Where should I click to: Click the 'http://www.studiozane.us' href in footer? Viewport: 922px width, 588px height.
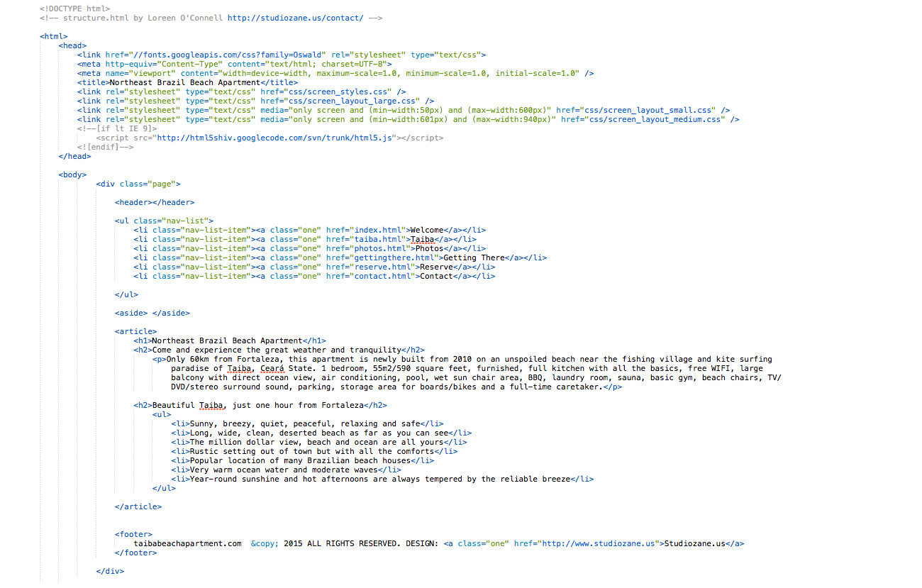(x=599, y=543)
